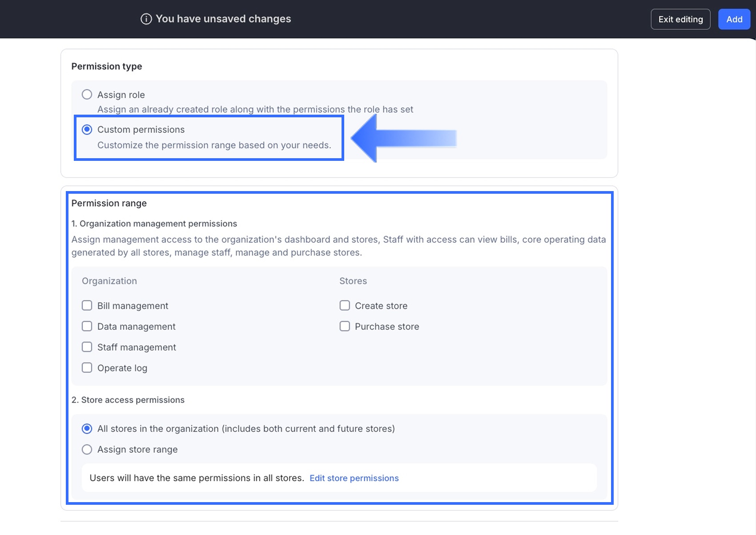The width and height of the screenshot is (756, 535).
Task: Click the unsaved changes info icon
Action: [146, 19]
